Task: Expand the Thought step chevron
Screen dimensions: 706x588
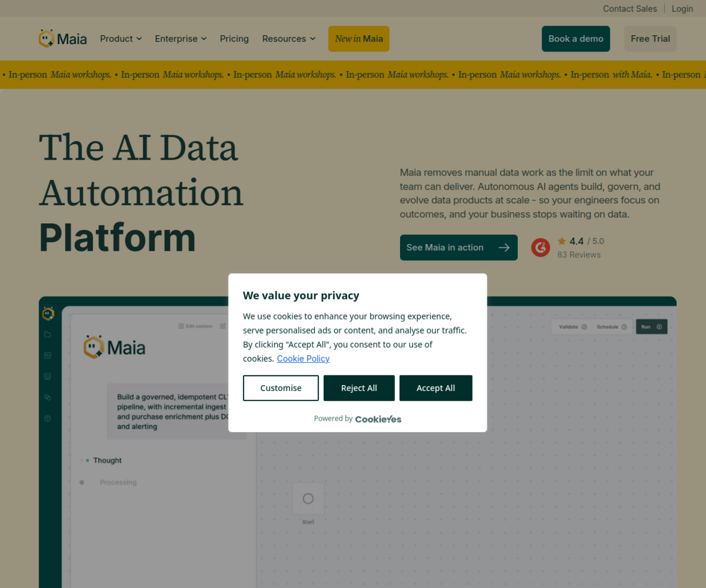Action: pyautogui.click(x=81, y=461)
